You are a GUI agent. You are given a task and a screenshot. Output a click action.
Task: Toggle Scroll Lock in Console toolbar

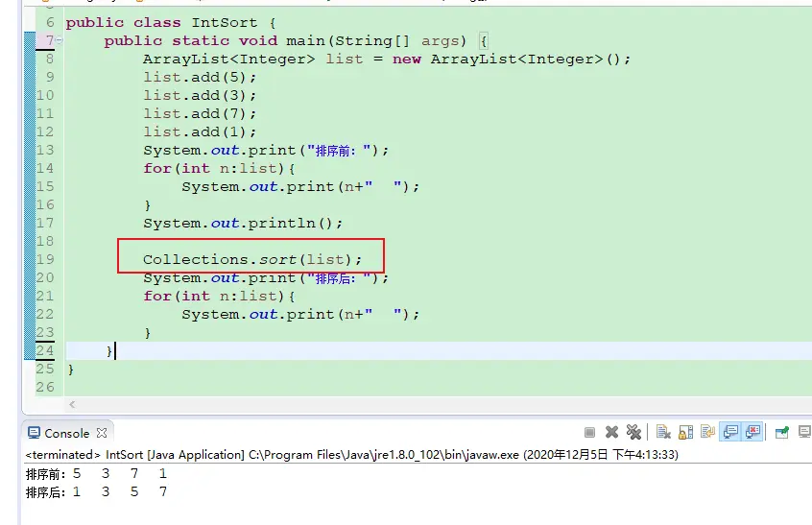(x=685, y=433)
